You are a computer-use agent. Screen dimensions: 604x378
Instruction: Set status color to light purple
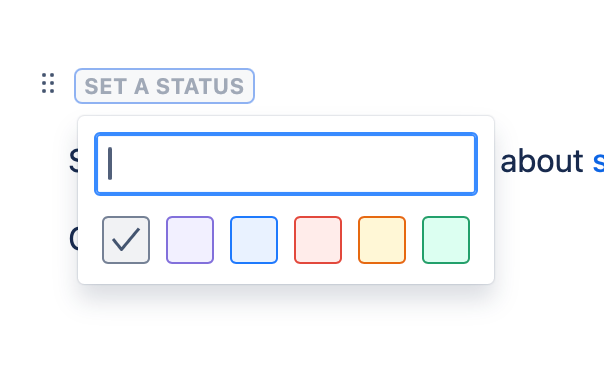[190, 240]
